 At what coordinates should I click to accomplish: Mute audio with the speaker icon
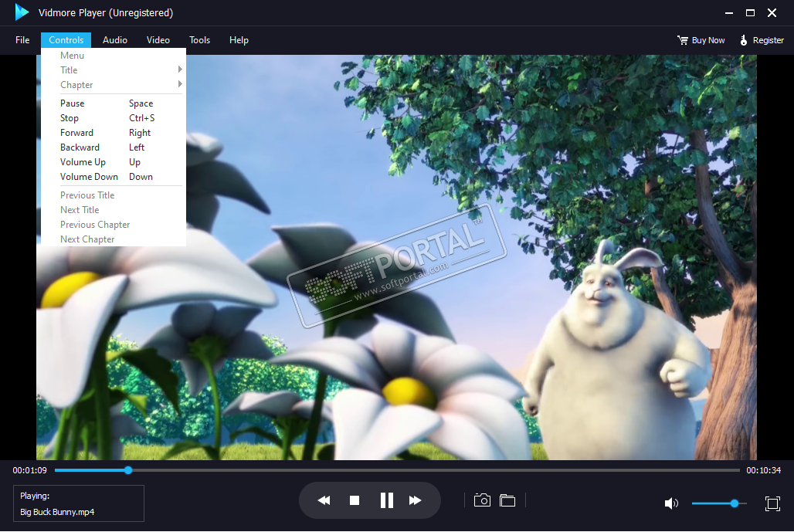(x=671, y=503)
